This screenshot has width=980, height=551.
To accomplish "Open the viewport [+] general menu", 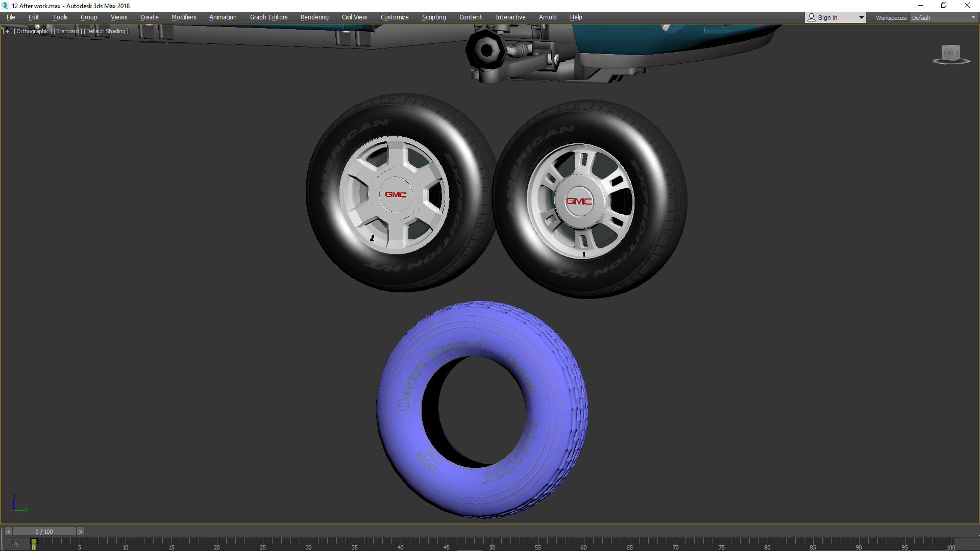I will (7, 31).
